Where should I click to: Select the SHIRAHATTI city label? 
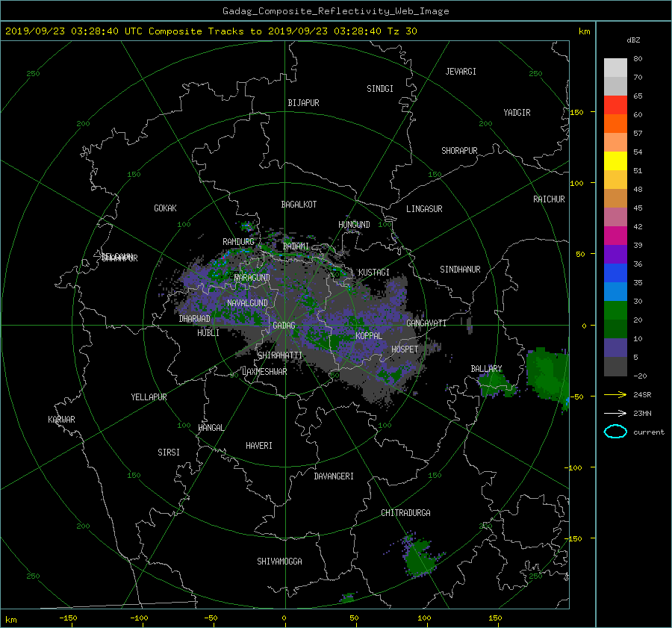(280, 355)
